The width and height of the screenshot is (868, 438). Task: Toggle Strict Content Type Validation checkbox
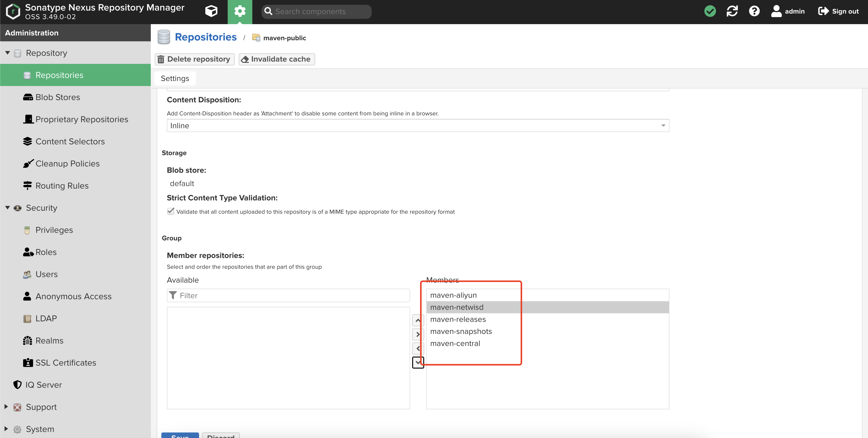coord(171,211)
